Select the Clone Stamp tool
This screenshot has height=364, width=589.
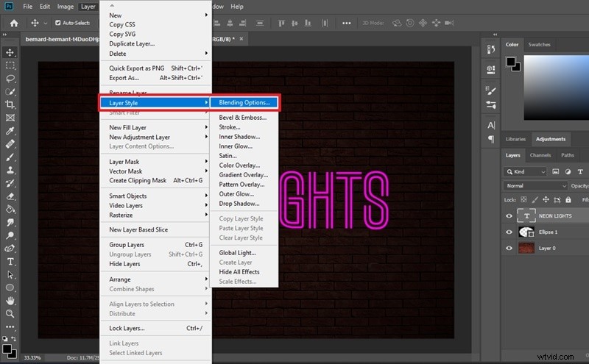point(10,170)
